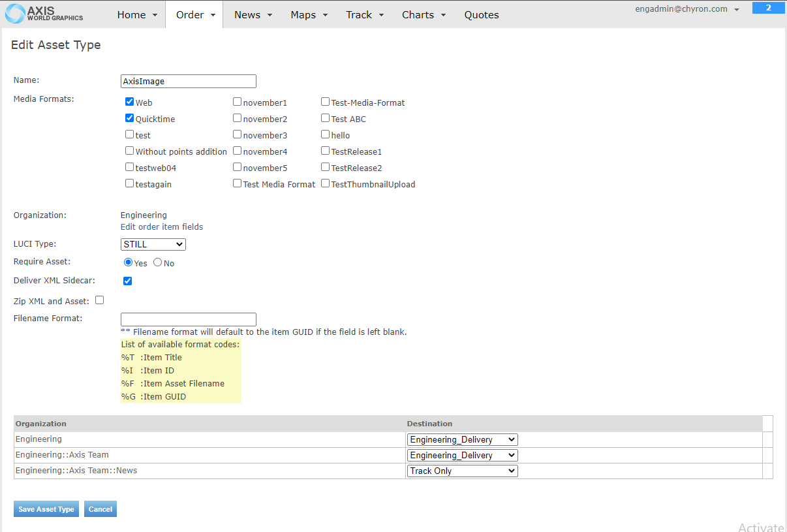Follow the Edit order item fields link
The width and height of the screenshot is (787, 532).
pos(162,227)
